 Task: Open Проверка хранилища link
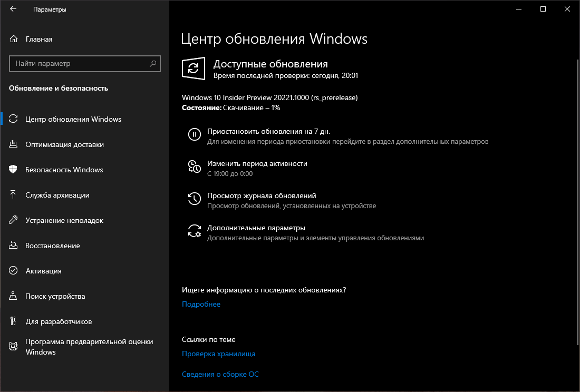point(218,354)
